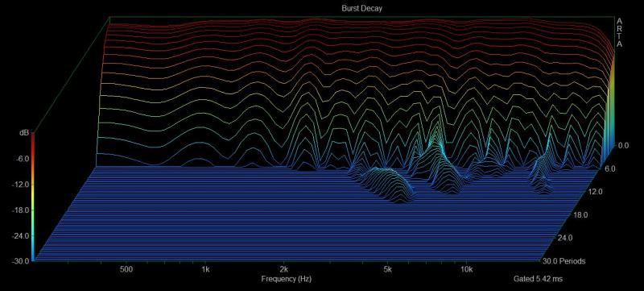Click the Burst Decay chart title

click(361, 8)
